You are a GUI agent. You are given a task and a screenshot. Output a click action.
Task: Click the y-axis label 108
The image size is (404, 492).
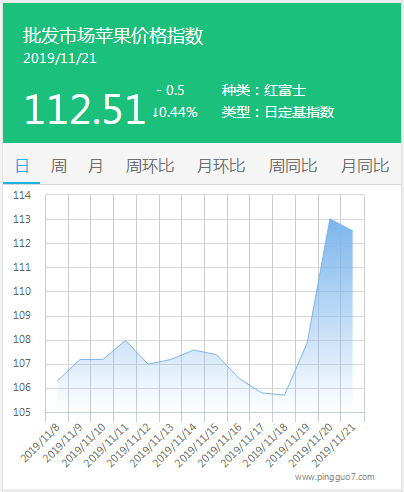point(22,340)
